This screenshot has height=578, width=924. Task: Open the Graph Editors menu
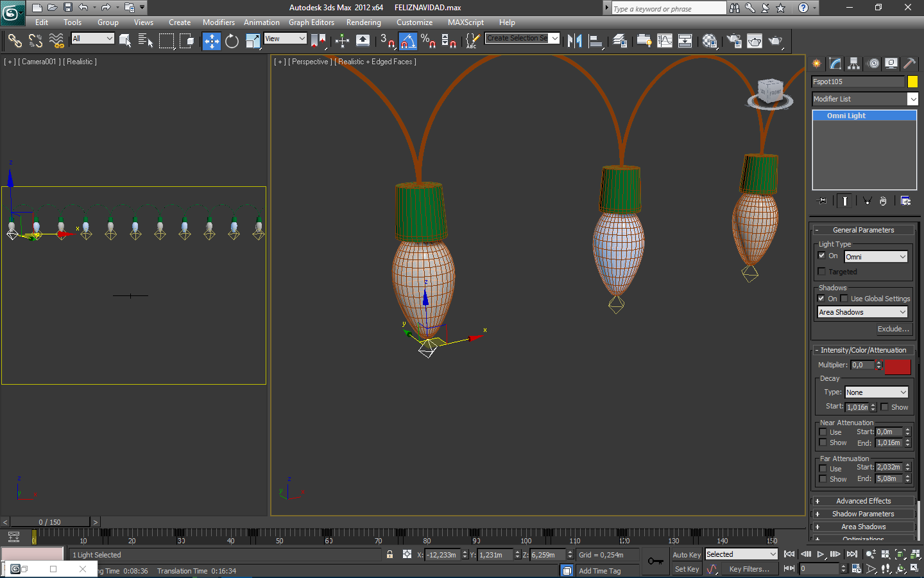[x=311, y=22]
